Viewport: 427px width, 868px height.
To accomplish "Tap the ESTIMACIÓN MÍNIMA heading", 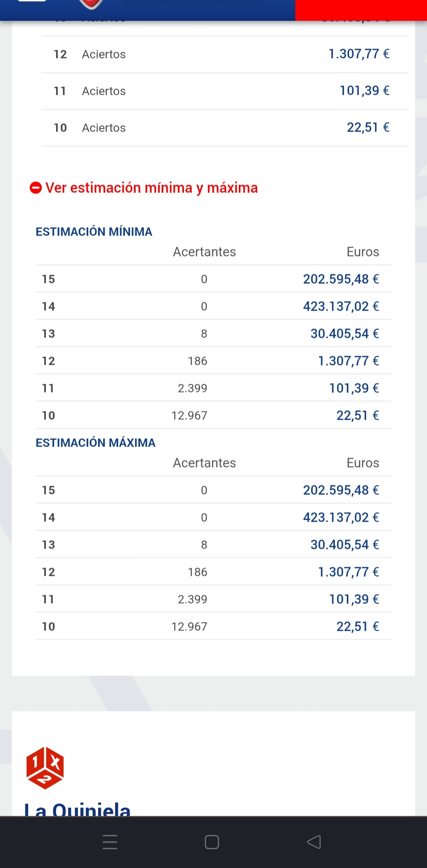I will [94, 232].
